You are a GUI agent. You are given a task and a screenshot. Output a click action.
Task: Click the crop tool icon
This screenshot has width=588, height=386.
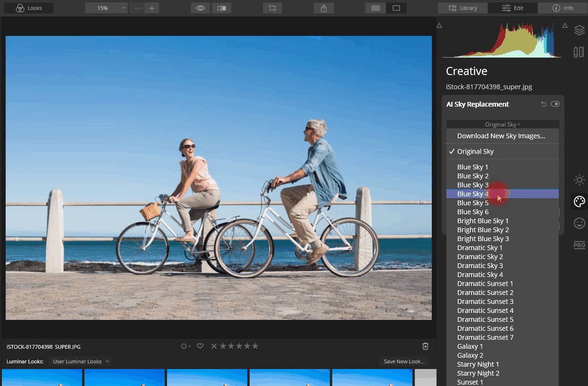[272, 8]
